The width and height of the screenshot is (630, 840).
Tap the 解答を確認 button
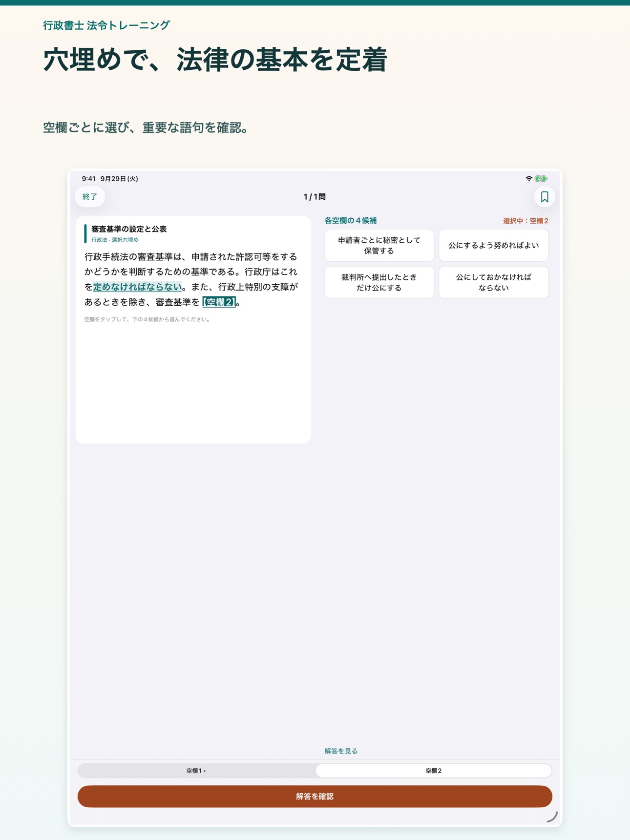pyautogui.click(x=315, y=797)
